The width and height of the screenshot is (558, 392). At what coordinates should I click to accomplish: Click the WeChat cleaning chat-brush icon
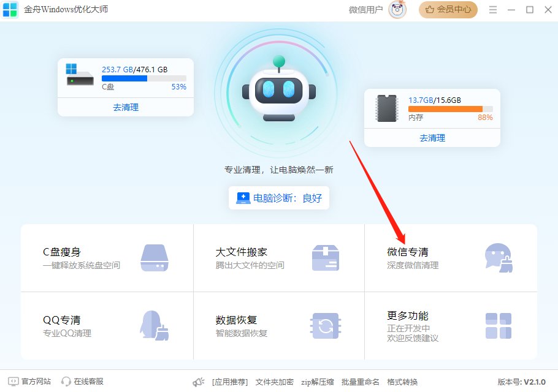(x=499, y=258)
